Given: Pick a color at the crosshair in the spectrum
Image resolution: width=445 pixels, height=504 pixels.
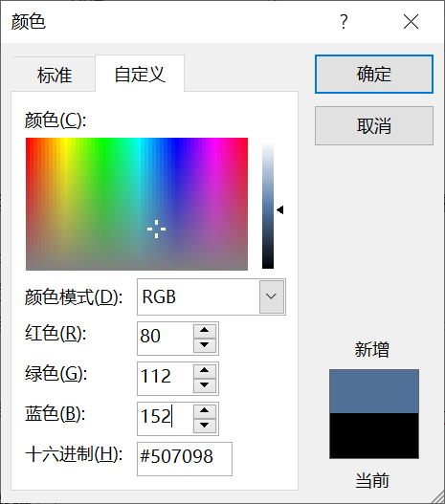Looking at the screenshot, I should (x=157, y=229).
